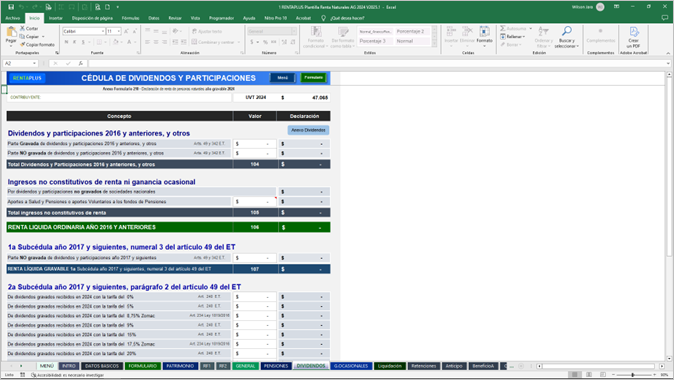Expand Combinar y centrar dropdown
Viewport: 674px width, 380px height.
[239, 42]
